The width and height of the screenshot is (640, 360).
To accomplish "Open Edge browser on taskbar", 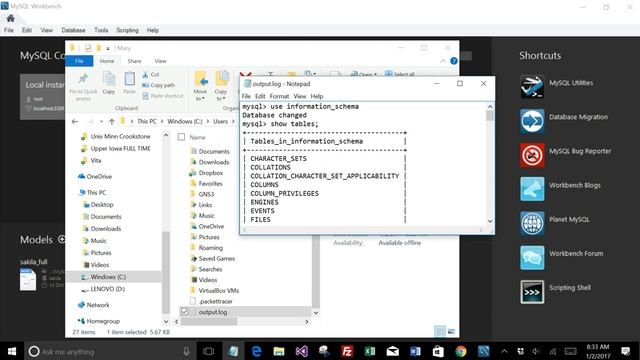I will 256,351.
